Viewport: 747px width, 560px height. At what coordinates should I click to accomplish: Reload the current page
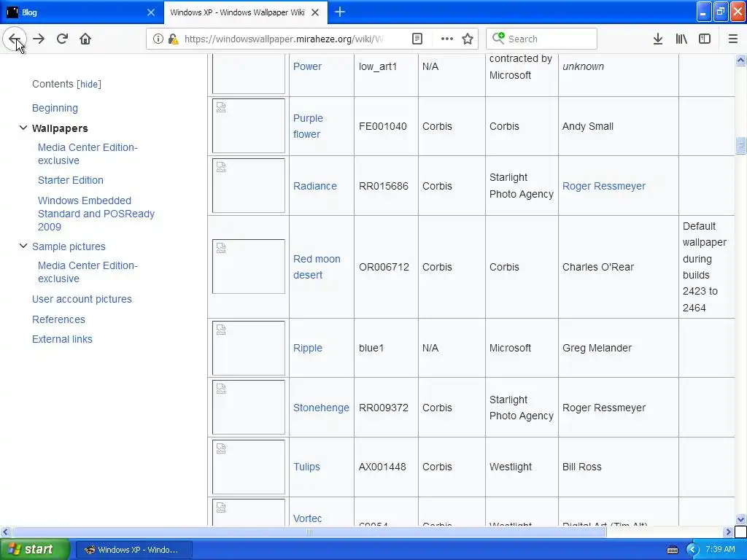(62, 39)
